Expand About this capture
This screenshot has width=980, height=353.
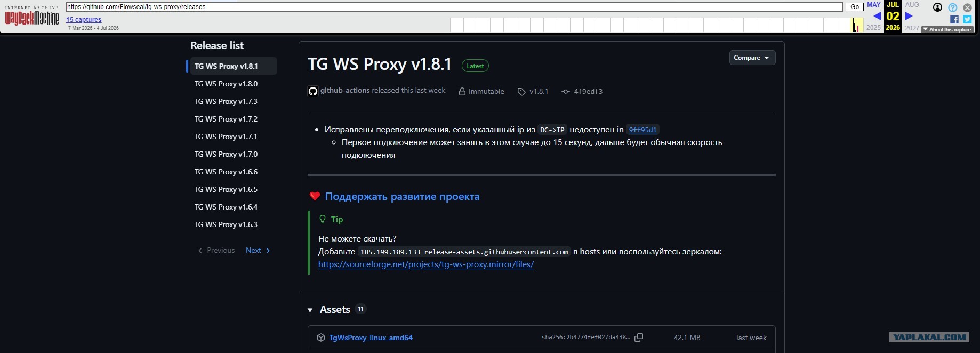tap(947, 29)
